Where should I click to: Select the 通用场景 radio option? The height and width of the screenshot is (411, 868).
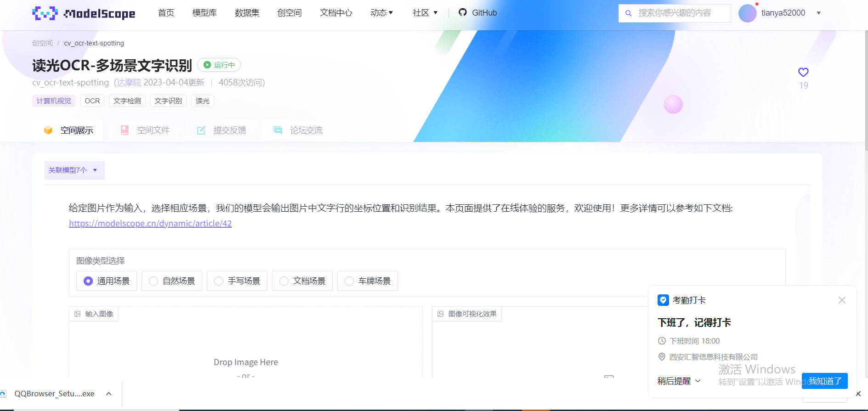pyautogui.click(x=107, y=281)
